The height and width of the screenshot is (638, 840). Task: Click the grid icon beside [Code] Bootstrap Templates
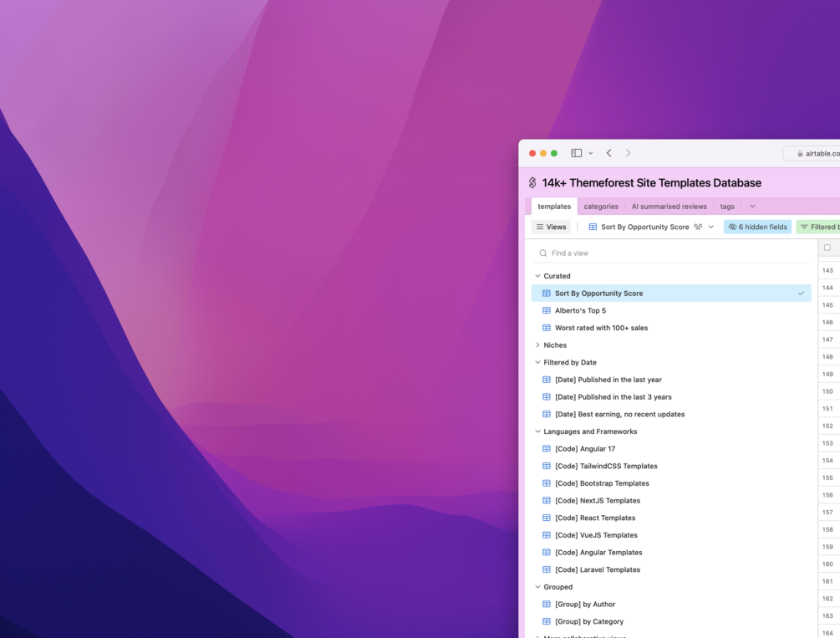click(547, 483)
